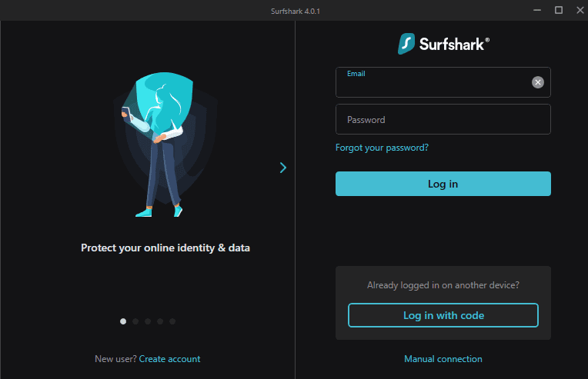This screenshot has height=379, width=588.
Task: Minimize the Surfshark window
Action: point(538,10)
